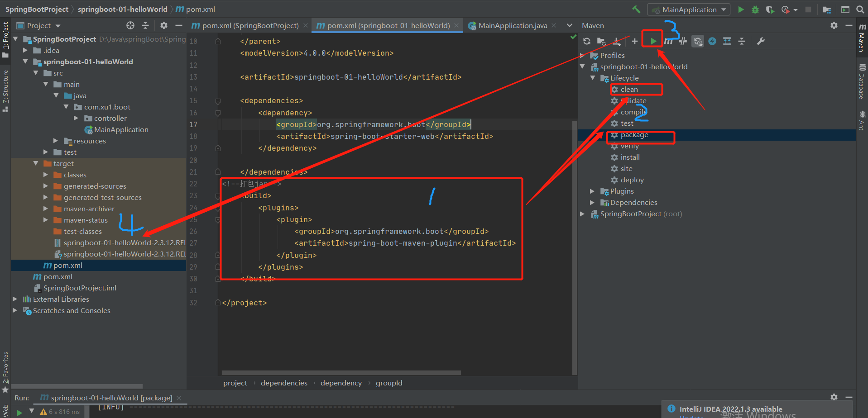Click the Project panel horizontal scrollbar

tap(77, 386)
